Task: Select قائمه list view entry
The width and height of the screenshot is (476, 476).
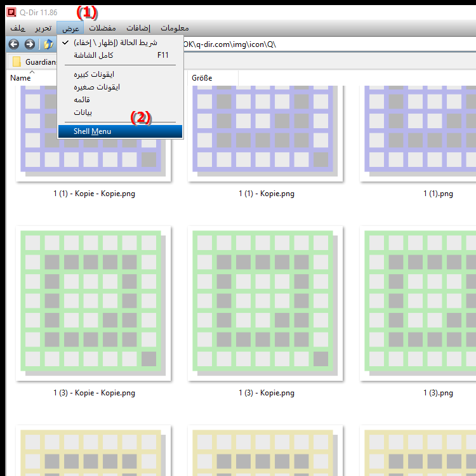Action: pos(120,100)
